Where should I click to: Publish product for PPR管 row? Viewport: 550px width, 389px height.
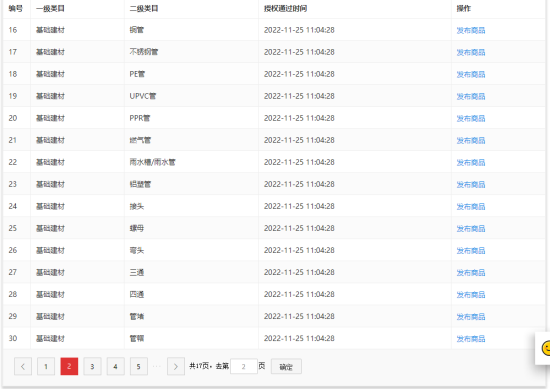coord(471,119)
